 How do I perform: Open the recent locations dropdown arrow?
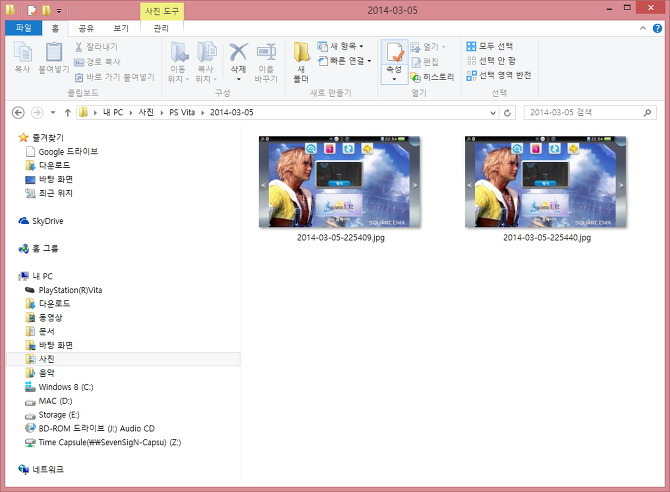pyautogui.click(x=53, y=113)
